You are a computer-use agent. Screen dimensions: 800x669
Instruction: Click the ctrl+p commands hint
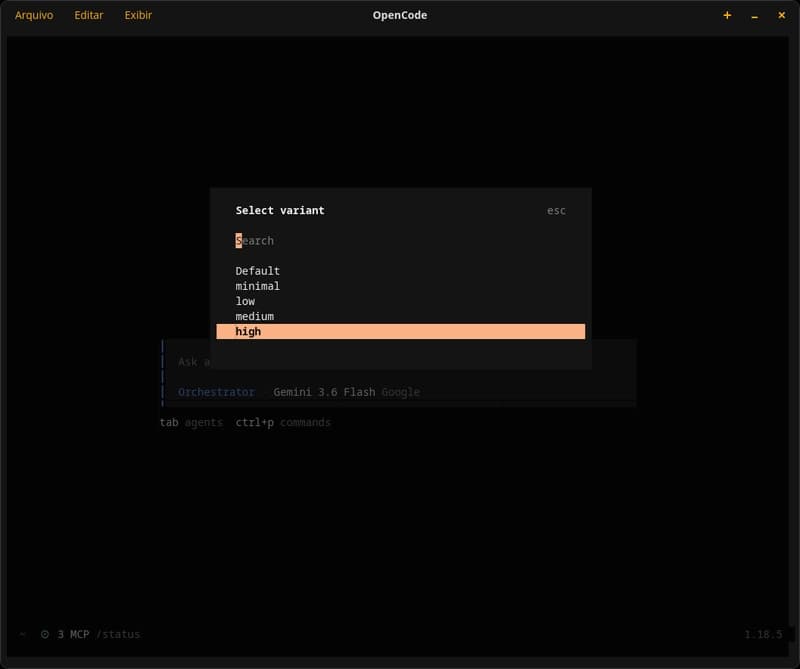283,423
